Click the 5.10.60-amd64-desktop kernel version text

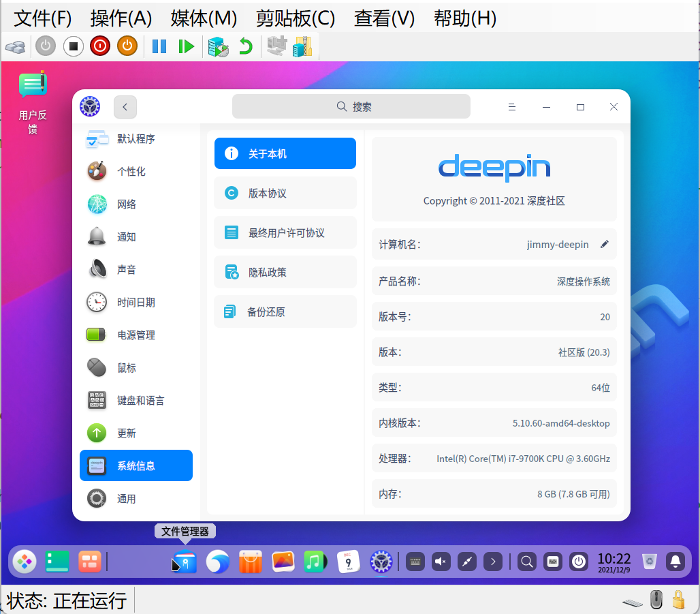click(x=560, y=423)
